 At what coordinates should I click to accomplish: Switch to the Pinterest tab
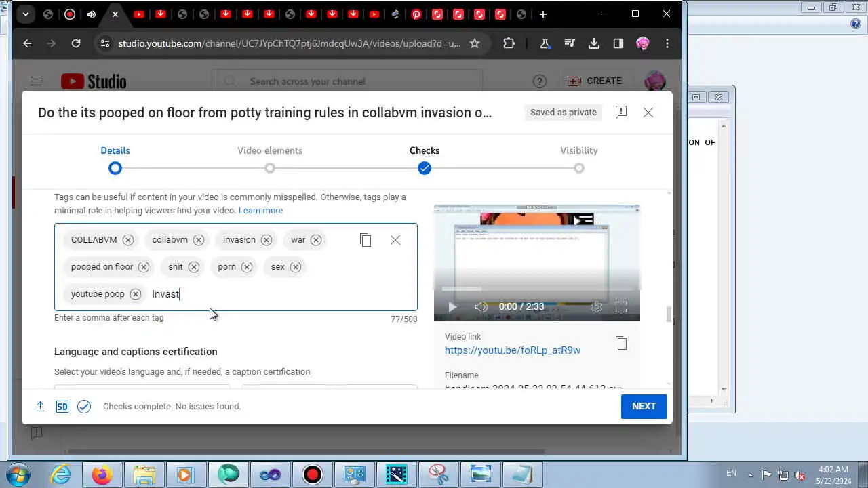pyautogui.click(x=416, y=14)
